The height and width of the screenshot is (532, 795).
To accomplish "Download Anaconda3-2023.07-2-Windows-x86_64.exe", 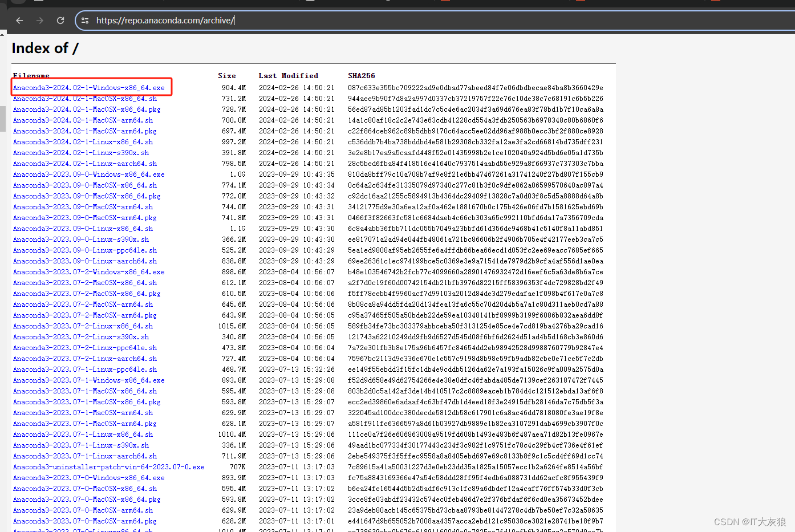I will [89, 272].
